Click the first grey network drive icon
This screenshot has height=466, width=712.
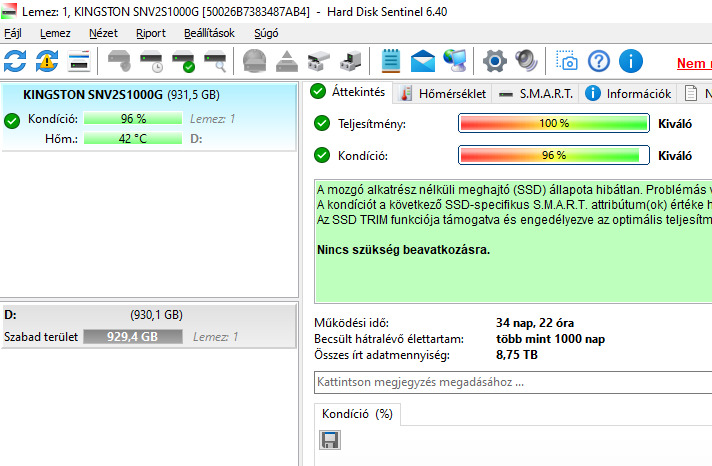coord(319,61)
